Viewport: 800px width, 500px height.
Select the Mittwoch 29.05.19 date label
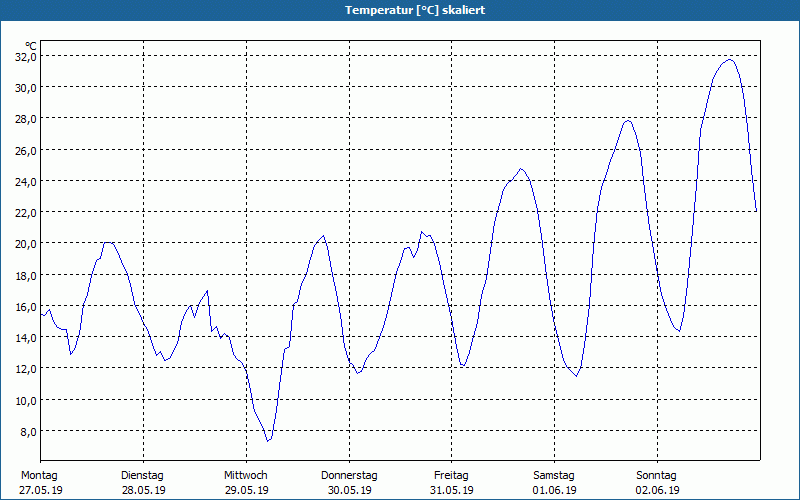pyautogui.click(x=246, y=483)
